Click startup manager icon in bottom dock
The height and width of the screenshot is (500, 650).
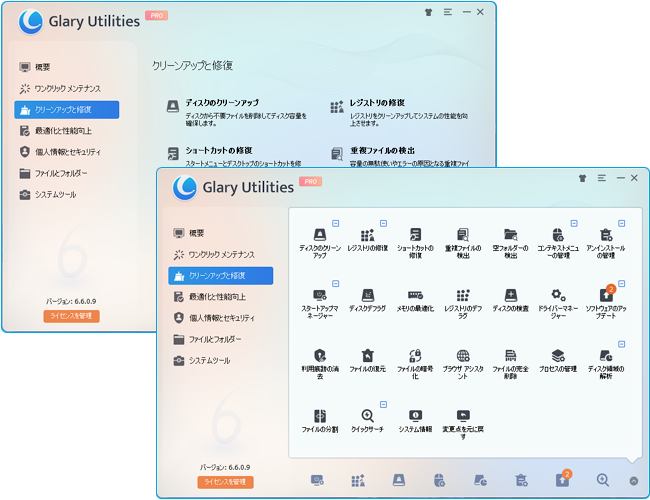pos(318,481)
